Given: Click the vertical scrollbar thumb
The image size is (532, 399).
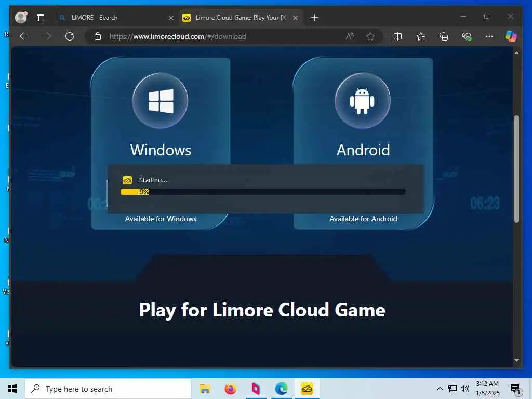Looking at the screenshot, I should (x=516, y=169).
